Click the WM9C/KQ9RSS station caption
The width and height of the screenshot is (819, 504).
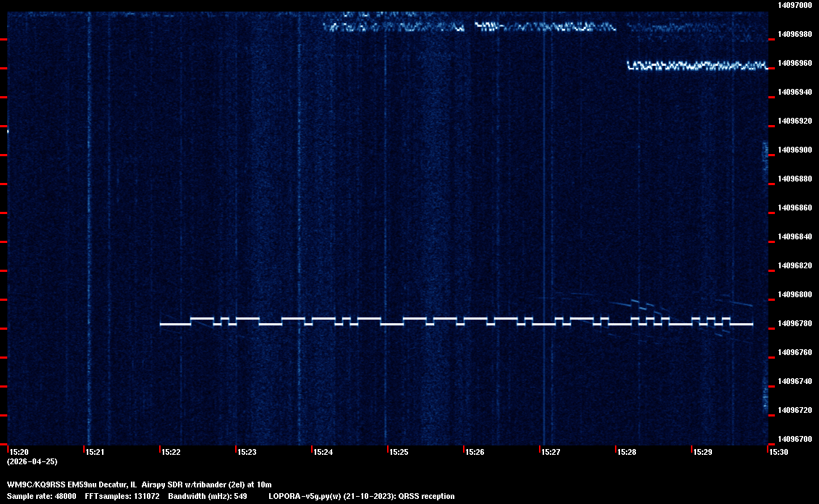pos(71,484)
